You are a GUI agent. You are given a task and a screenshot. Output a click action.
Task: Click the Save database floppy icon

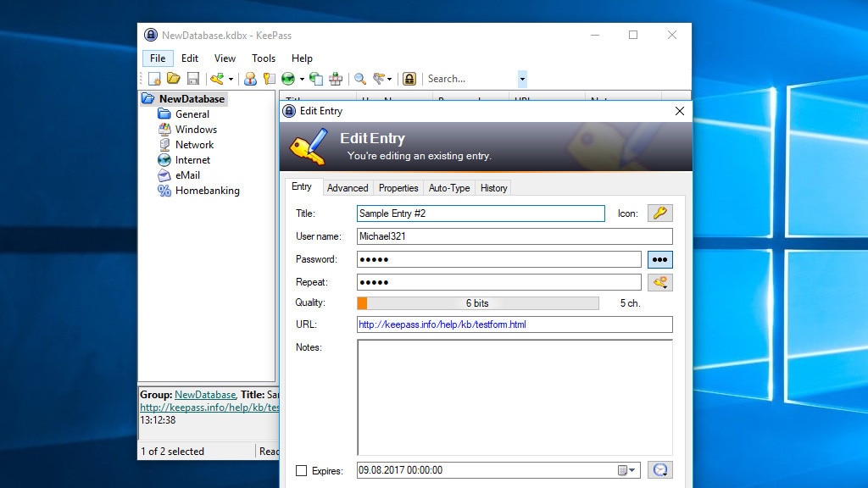(193, 79)
